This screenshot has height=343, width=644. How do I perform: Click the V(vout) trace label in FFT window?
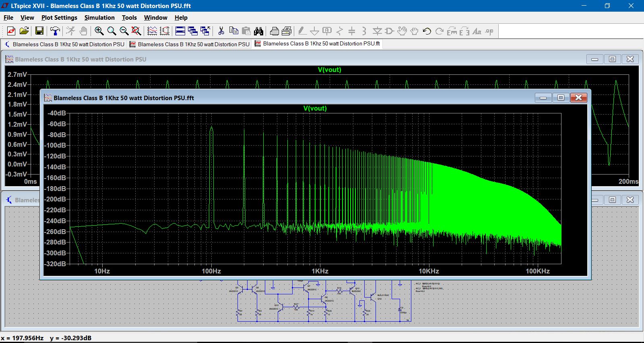click(x=315, y=108)
